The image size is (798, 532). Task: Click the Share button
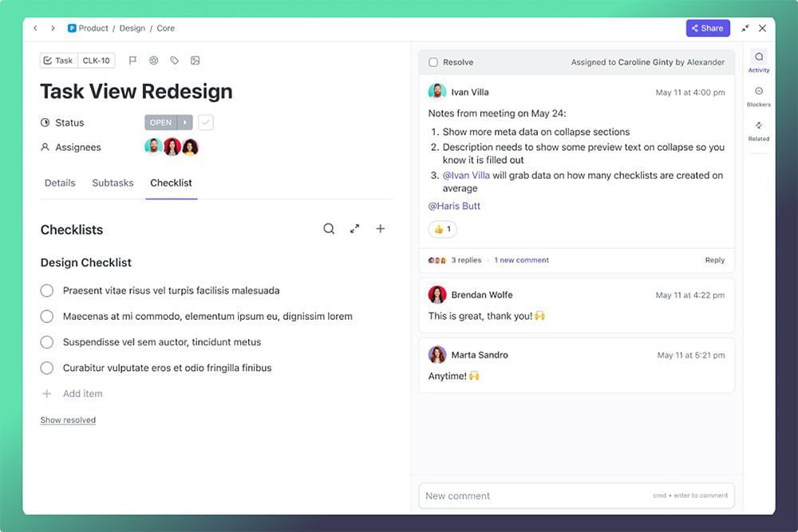click(707, 28)
